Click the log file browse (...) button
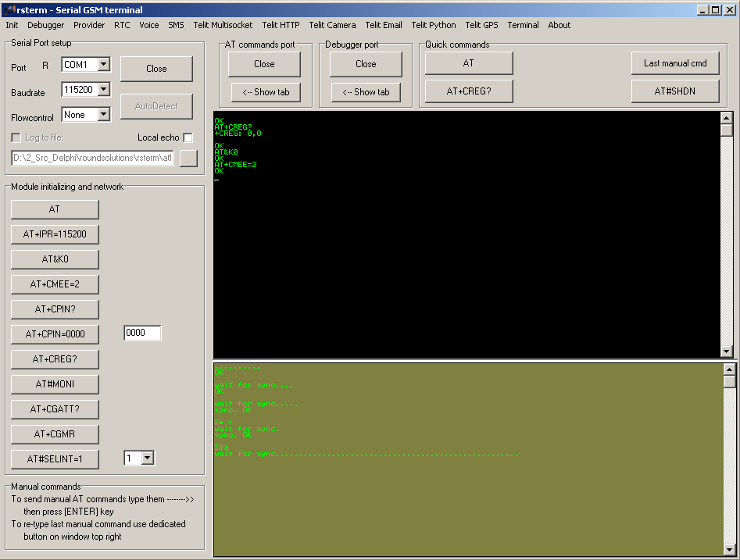740x560 pixels. coord(189,158)
